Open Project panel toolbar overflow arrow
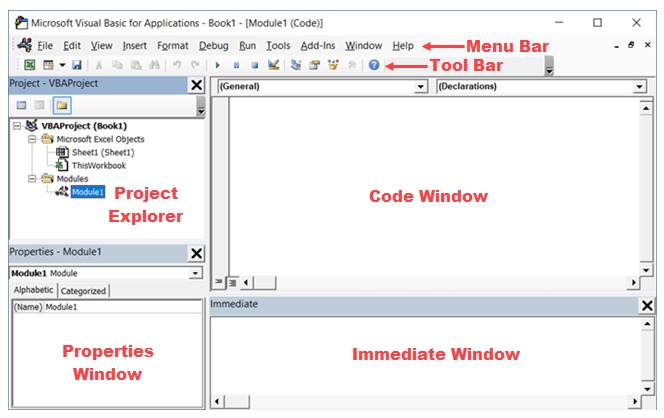This screenshot has width=664, height=418. coord(201,106)
